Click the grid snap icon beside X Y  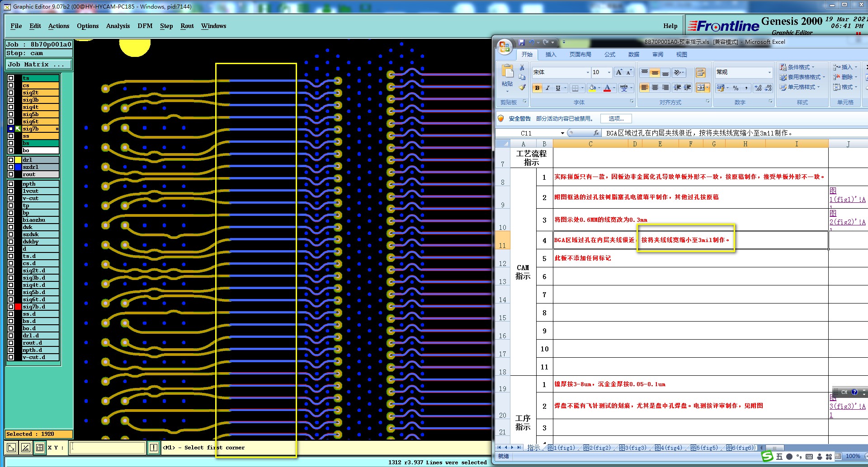pos(40,448)
